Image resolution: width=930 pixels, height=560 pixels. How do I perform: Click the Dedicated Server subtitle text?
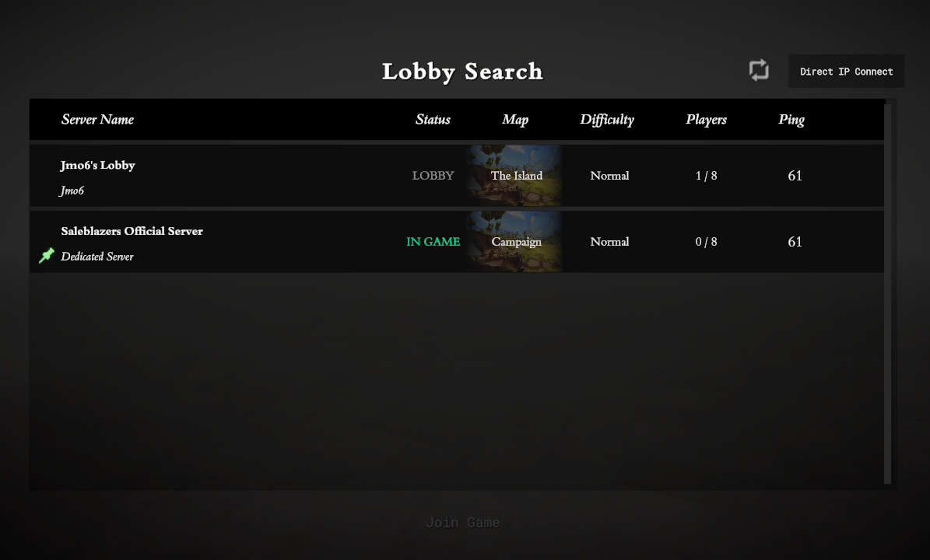click(97, 256)
